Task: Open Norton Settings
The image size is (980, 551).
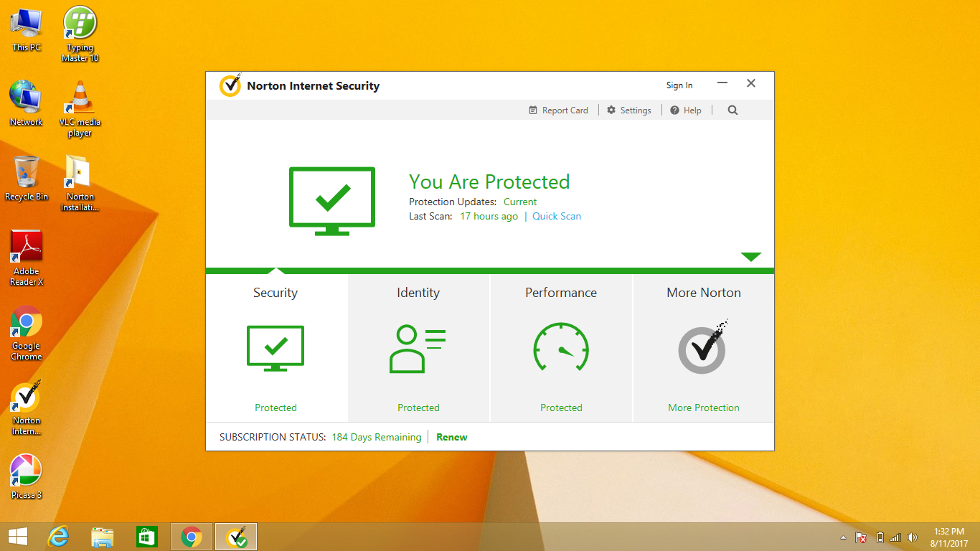Action: point(628,110)
